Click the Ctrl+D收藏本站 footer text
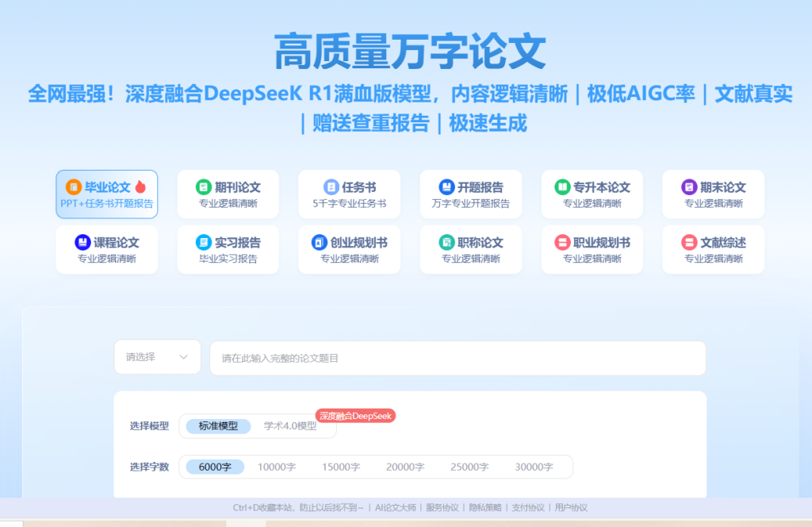 [x=298, y=507]
